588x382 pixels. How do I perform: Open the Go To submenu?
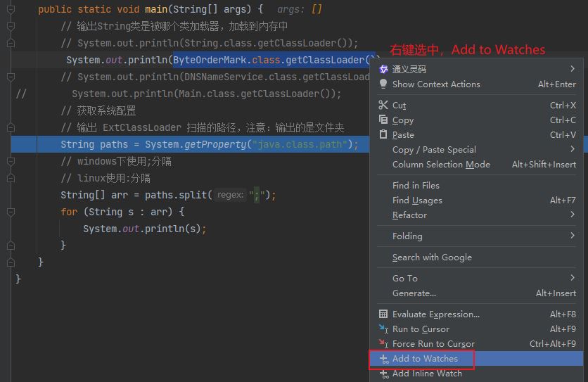[476, 279]
